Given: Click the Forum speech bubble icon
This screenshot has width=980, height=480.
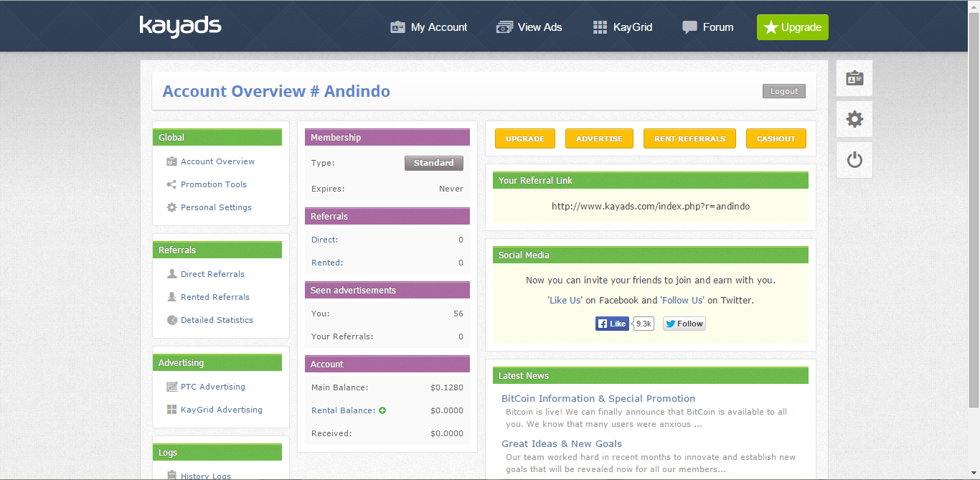Looking at the screenshot, I should (x=689, y=27).
